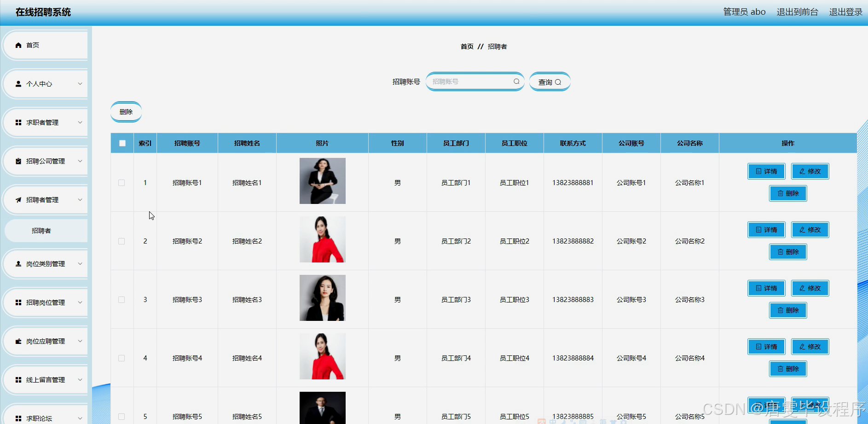Click the 招聘账号 column header
This screenshot has height=424, width=868.
(187, 143)
